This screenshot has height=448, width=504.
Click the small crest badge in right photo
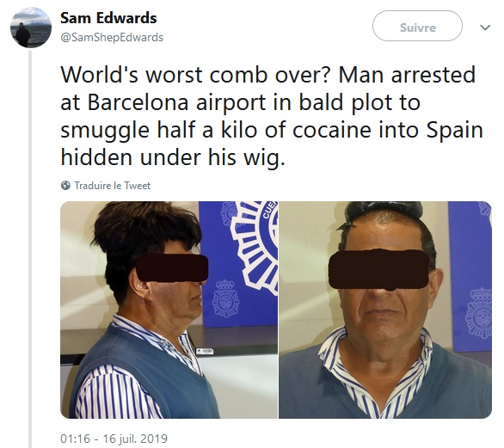point(479,313)
